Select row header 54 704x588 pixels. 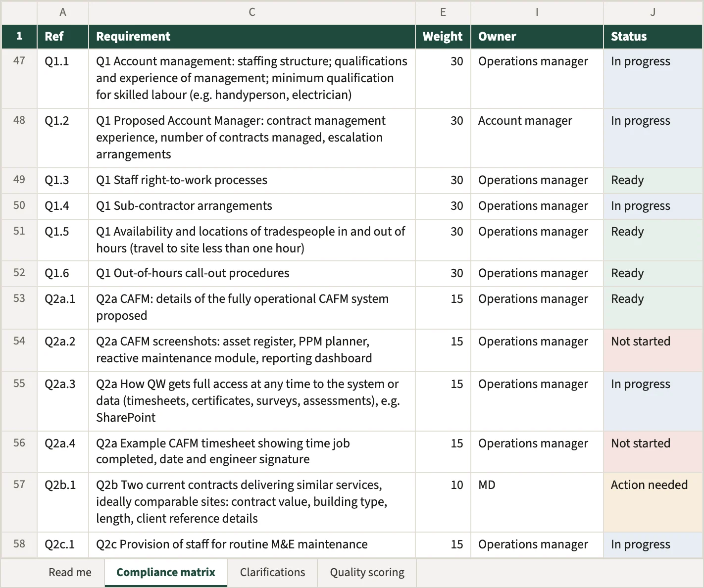click(x=19, y=350)
